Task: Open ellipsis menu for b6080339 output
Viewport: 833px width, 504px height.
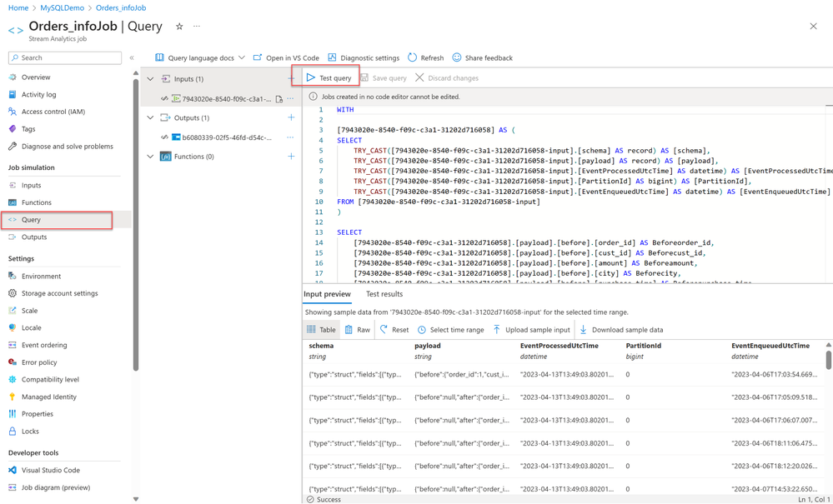Action: point(291,137)
